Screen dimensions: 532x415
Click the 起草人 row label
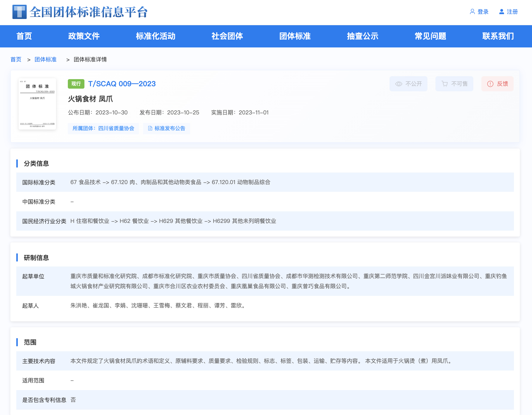coord(31,306)
